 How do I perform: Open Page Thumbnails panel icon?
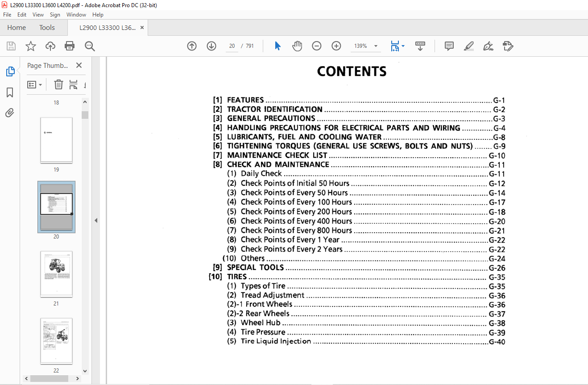click(10, 71)
